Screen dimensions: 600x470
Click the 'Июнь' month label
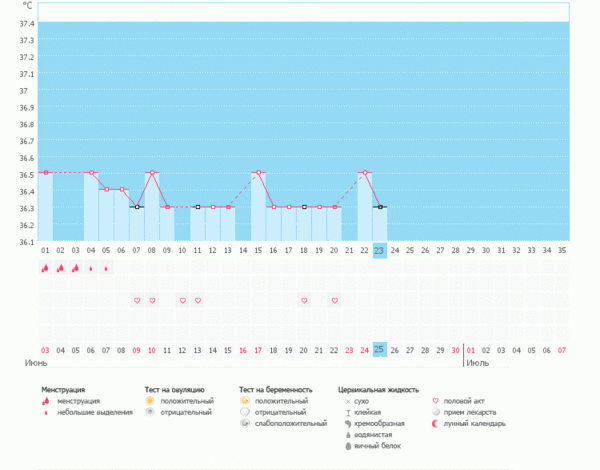[50, 362]
